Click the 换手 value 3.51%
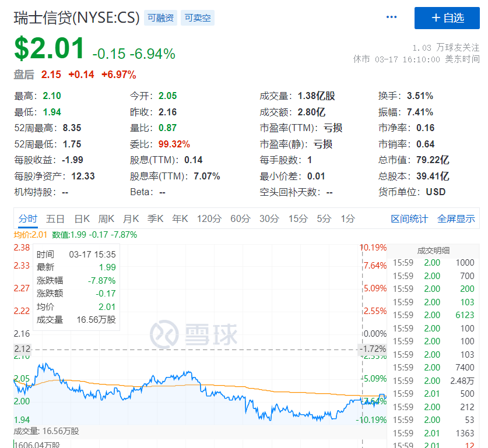Viewport: 488px width, 448px height. pos(420,96)
